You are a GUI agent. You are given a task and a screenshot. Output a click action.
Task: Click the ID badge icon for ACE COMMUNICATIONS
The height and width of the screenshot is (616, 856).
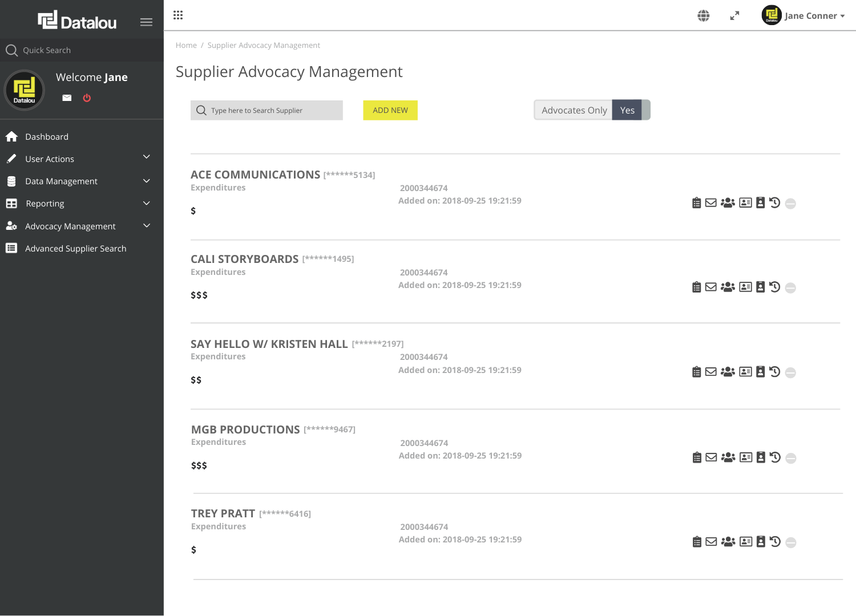[x=760, y=203]
